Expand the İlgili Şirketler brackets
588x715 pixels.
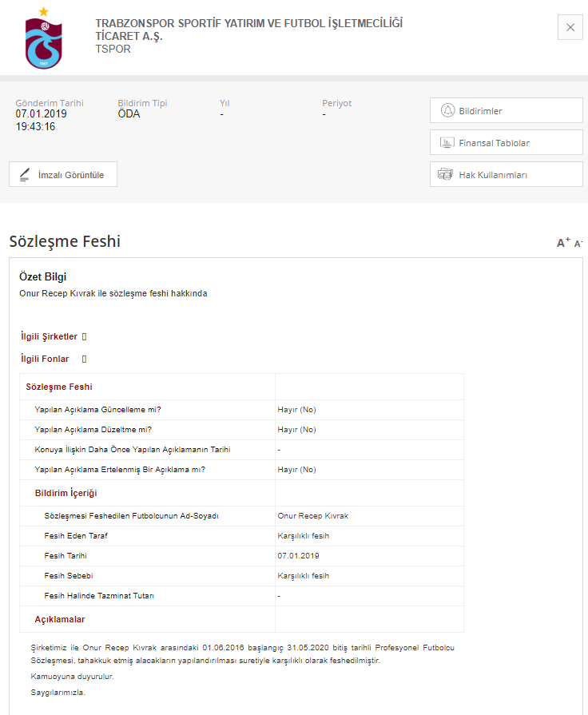(84, 337)
